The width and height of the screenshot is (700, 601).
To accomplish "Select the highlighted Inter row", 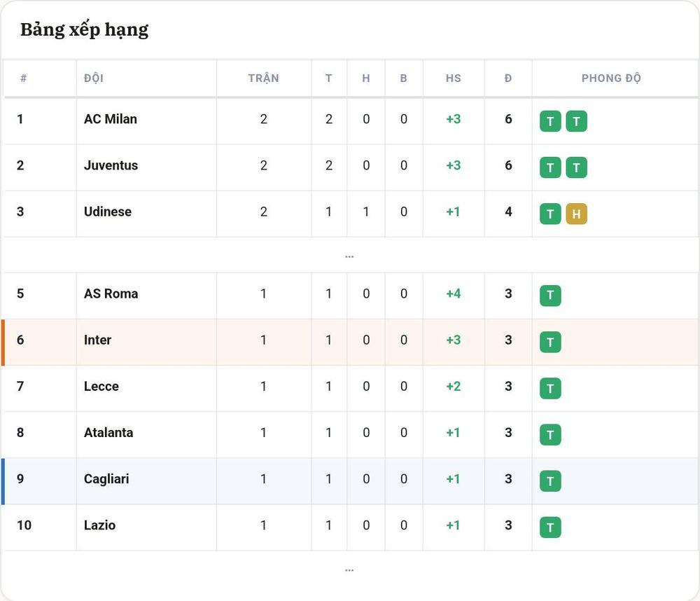I will (x=350, y=343).
